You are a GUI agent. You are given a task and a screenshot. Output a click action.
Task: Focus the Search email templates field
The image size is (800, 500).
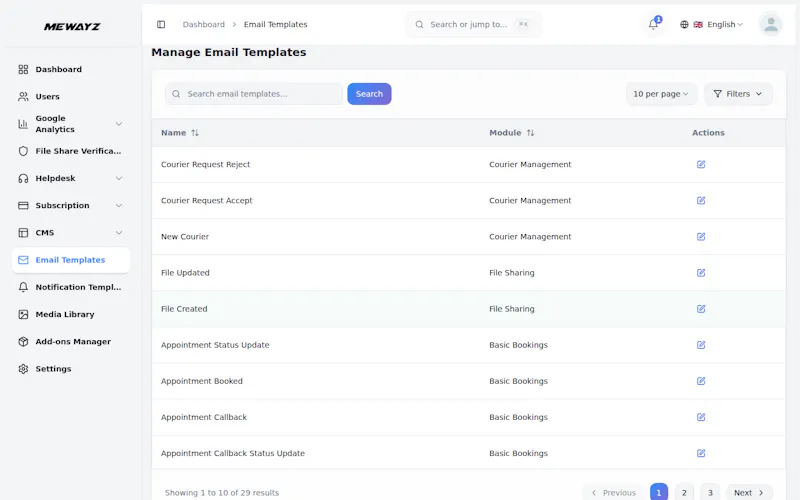[254, 94]
